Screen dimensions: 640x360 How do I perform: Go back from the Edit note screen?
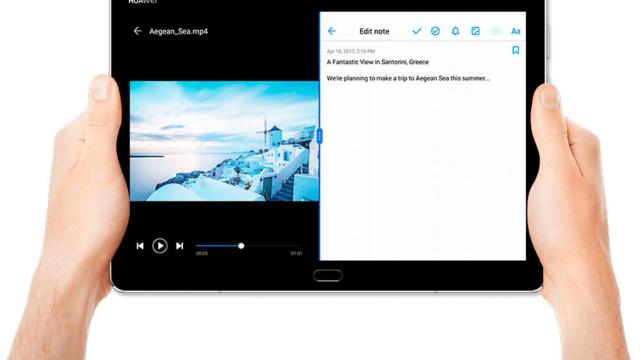tap(332, 31)
